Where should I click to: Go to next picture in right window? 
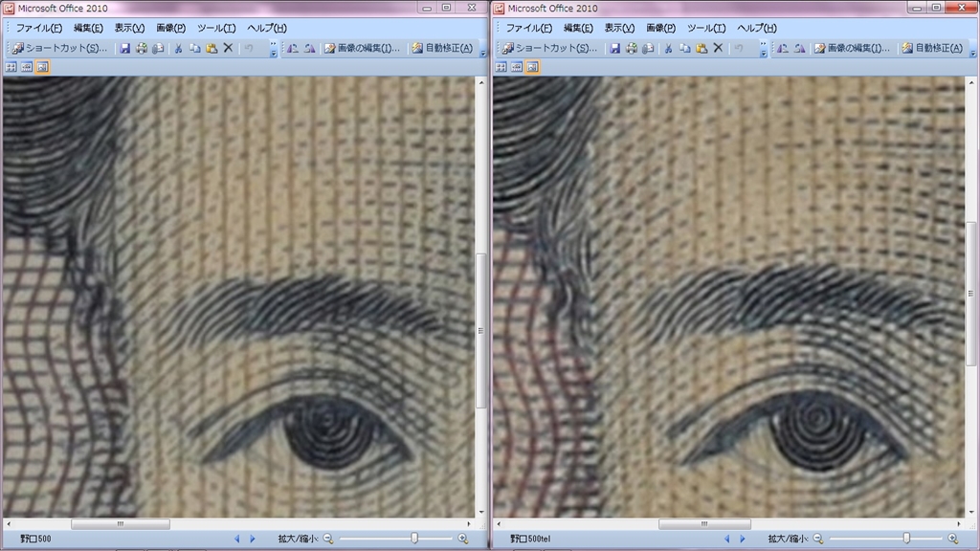tap(743, 539)
